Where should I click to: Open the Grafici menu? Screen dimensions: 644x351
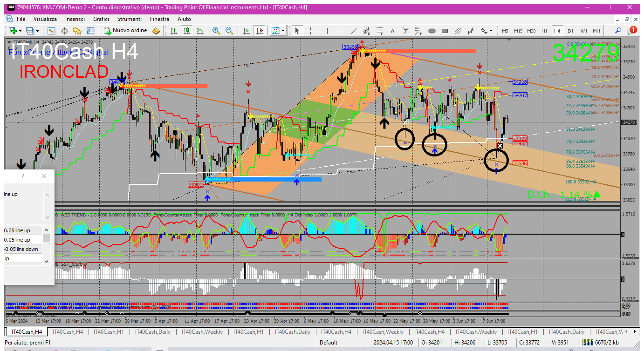tap(101, 19)
